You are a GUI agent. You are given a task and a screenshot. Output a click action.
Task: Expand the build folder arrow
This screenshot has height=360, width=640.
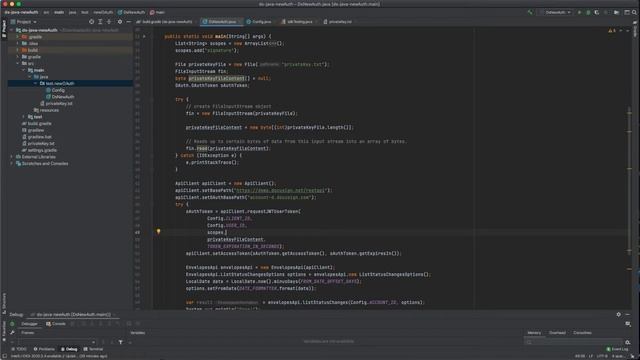[18, 50]
